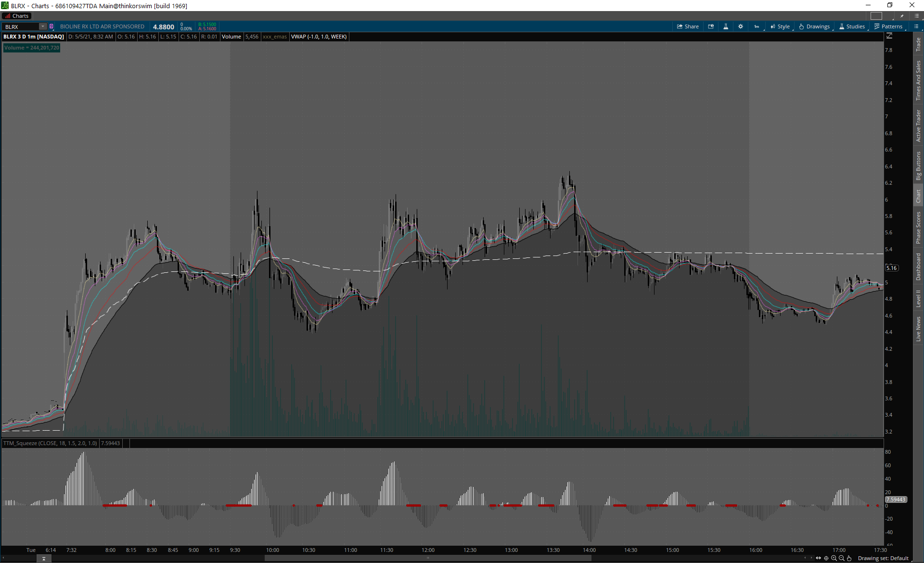
Task: Click the crosshair pan icon
Action: [826, 558]
